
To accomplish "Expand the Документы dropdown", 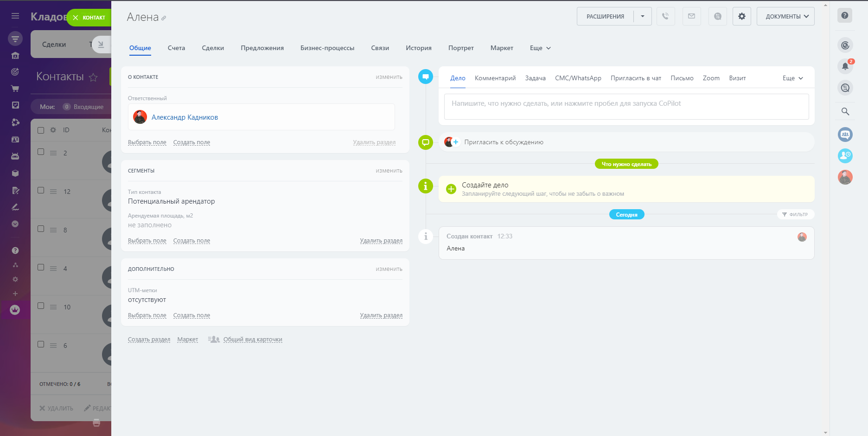I will (785, 16).
